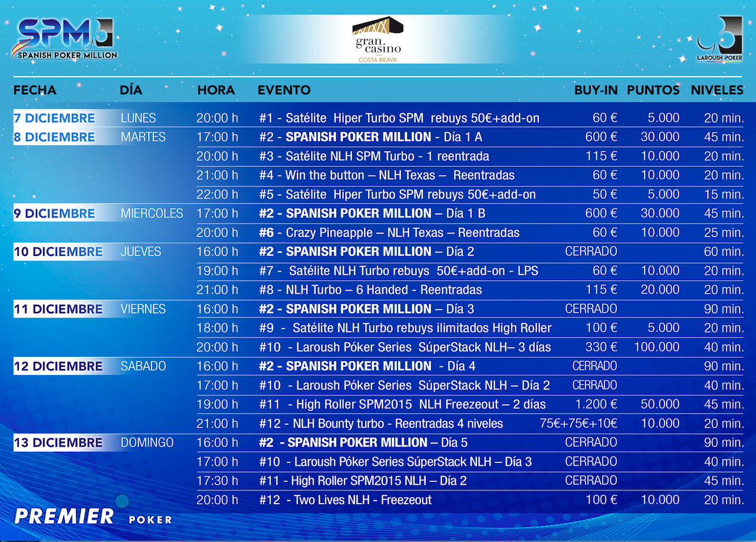Click the 12 DICIEMBRE date label
The image size is (756, 542).
(x=58, y=366)
